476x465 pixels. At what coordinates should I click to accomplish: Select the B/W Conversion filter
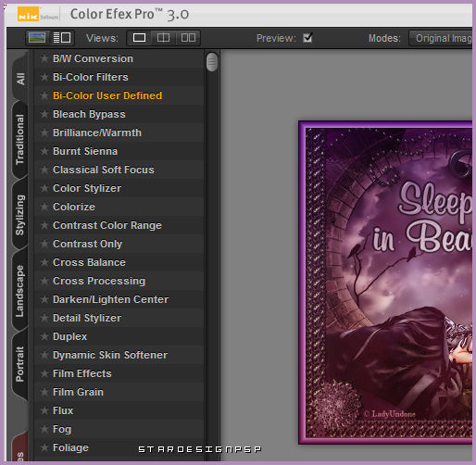point(119,58)
